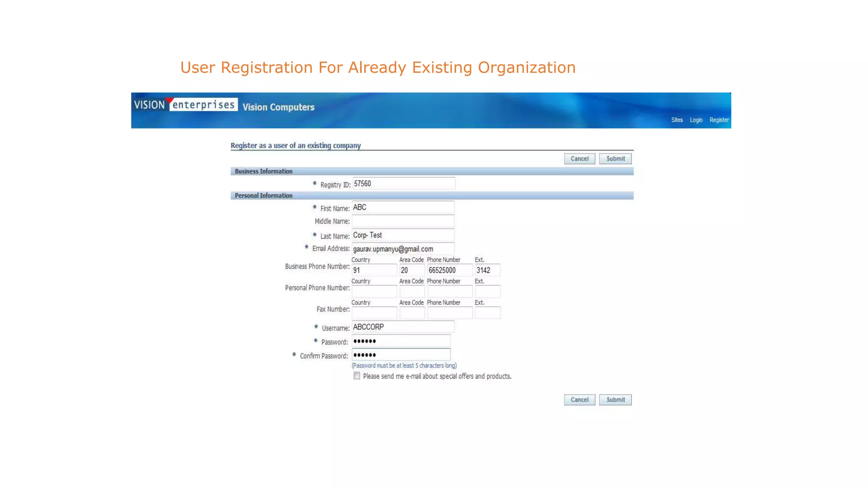The height and width of the screenshot is (488, 868).
Task: Click the Personal Information section header
Action: click(x=432, y=195)
